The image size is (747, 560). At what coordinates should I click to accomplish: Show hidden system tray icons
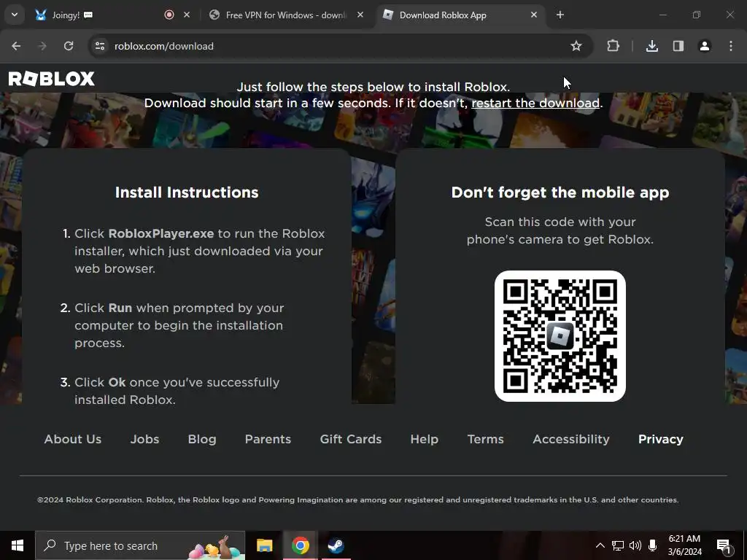pyautogui.click(x=600, y=545)
